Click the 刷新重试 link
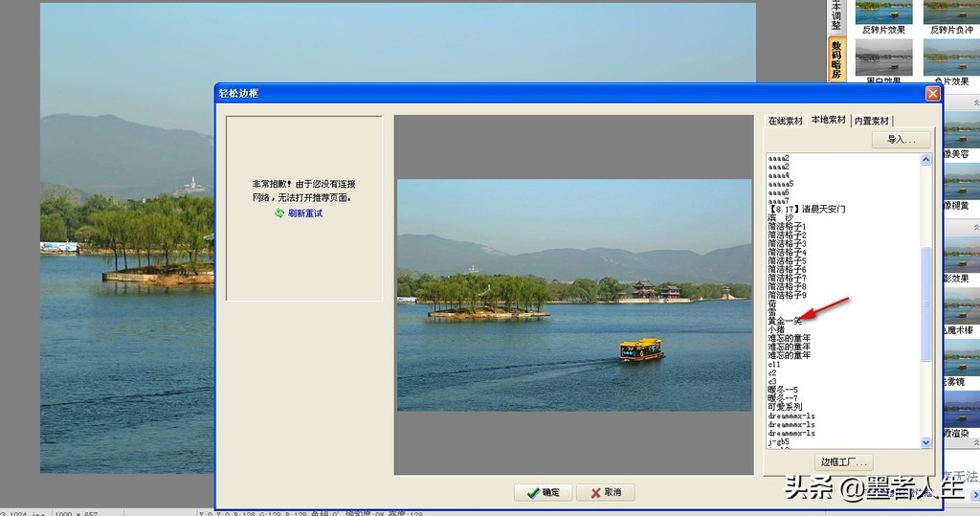 pos(305,213)
